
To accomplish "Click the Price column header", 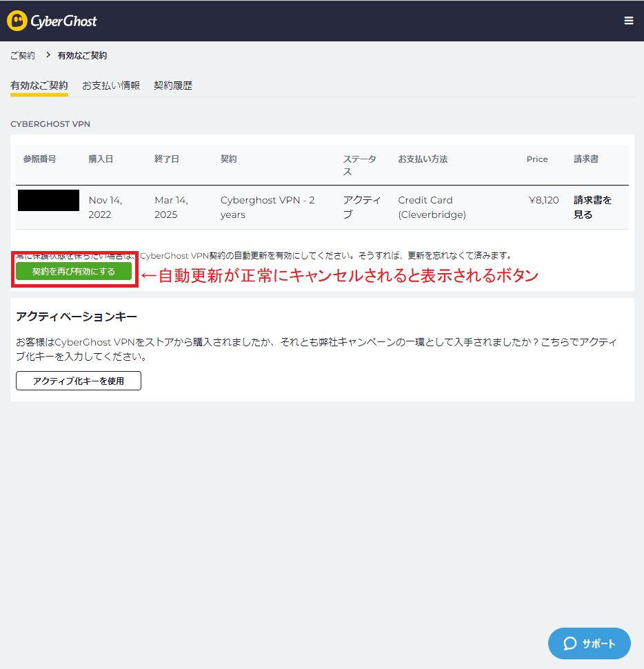I will click(537, 159).
